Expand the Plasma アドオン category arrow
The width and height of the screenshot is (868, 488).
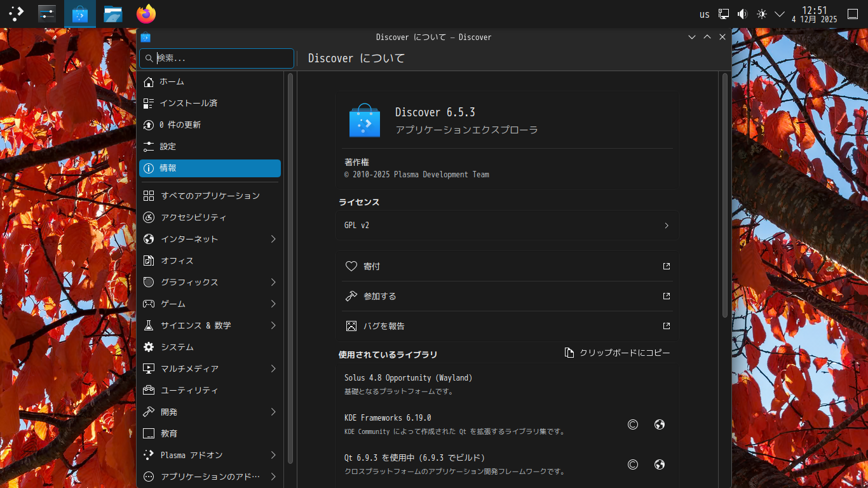pyautogui.click(x=273, y=455)
